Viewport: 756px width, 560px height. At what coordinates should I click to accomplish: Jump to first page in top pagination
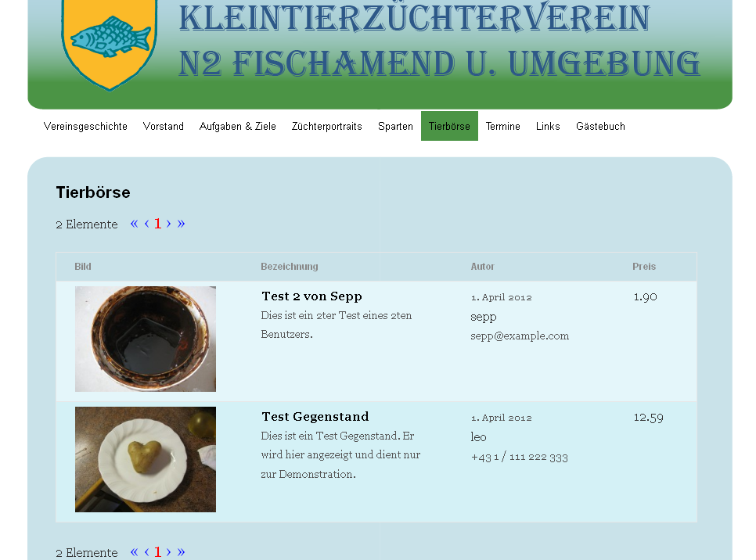click(x=134, y=224)
